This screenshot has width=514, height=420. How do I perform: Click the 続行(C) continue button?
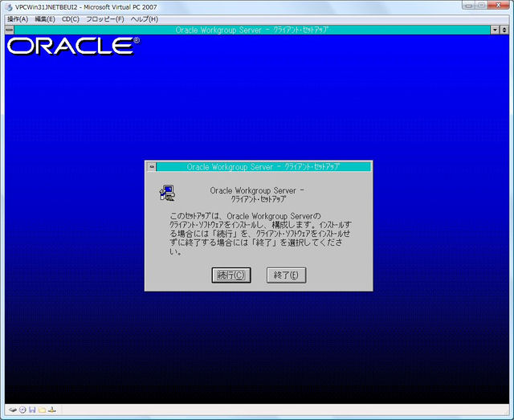click(231, 275)
